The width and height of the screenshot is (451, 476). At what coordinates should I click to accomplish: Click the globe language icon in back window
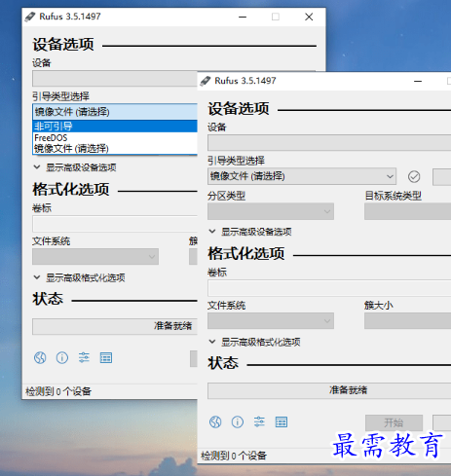point(40,357)
